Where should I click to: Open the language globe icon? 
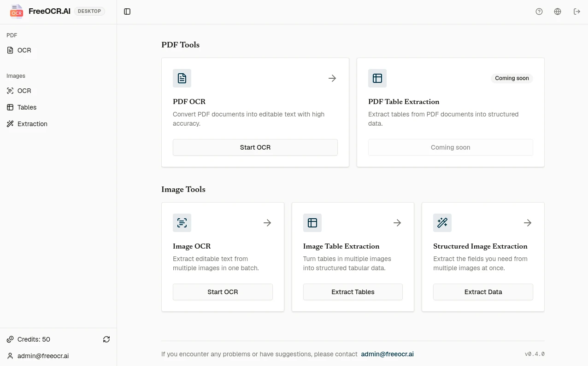(558, 12)
